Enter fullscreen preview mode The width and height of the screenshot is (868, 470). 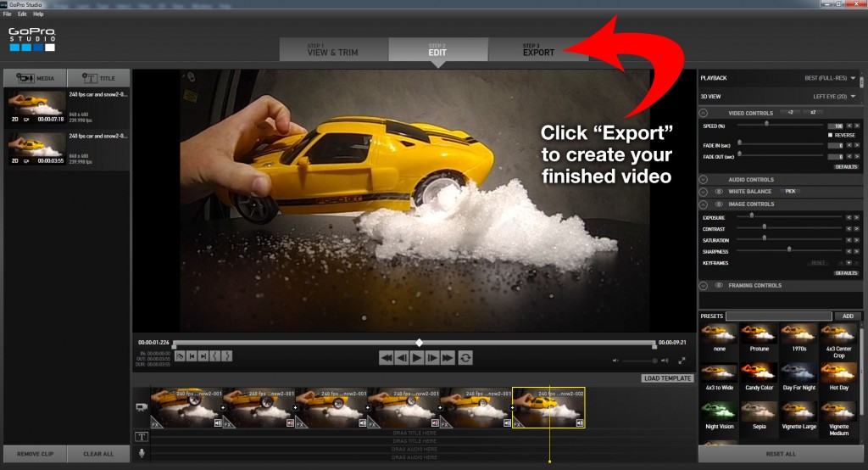682,361
